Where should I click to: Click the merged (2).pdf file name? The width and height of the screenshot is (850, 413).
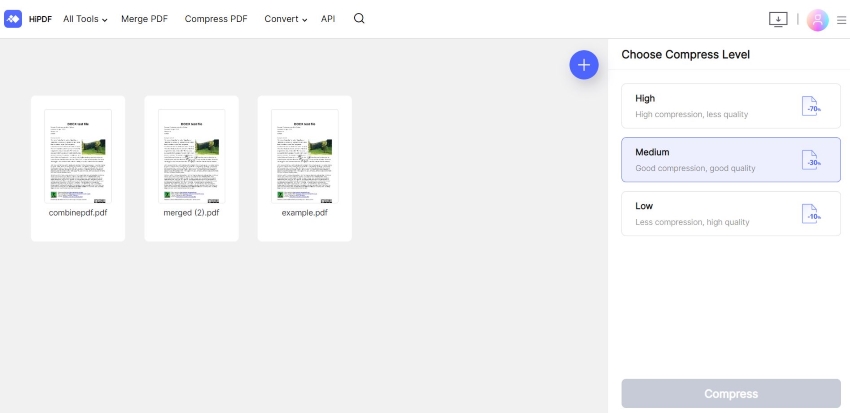(191, 213)
